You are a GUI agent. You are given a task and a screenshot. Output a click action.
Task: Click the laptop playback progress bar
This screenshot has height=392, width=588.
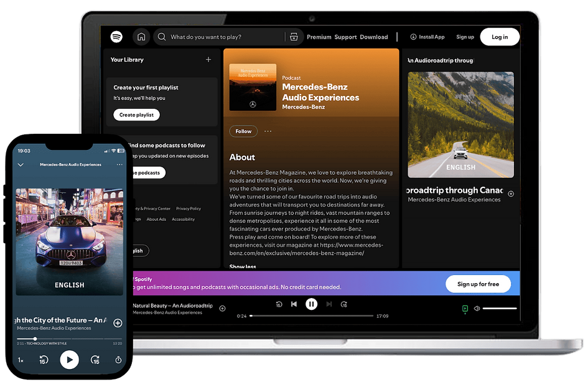coord(312,316)
